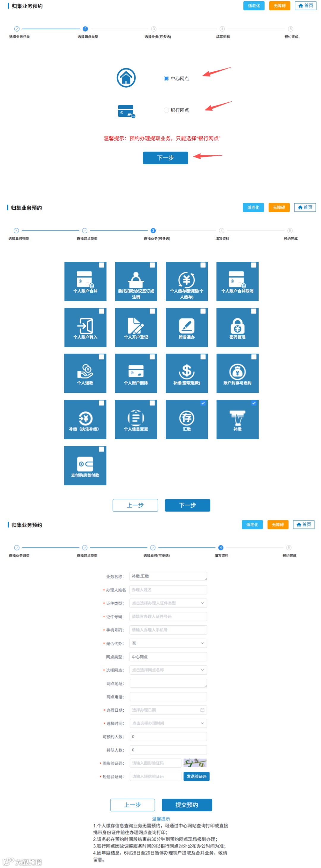Tick the checkbox on 密码管理 tile

pos(254,311)
